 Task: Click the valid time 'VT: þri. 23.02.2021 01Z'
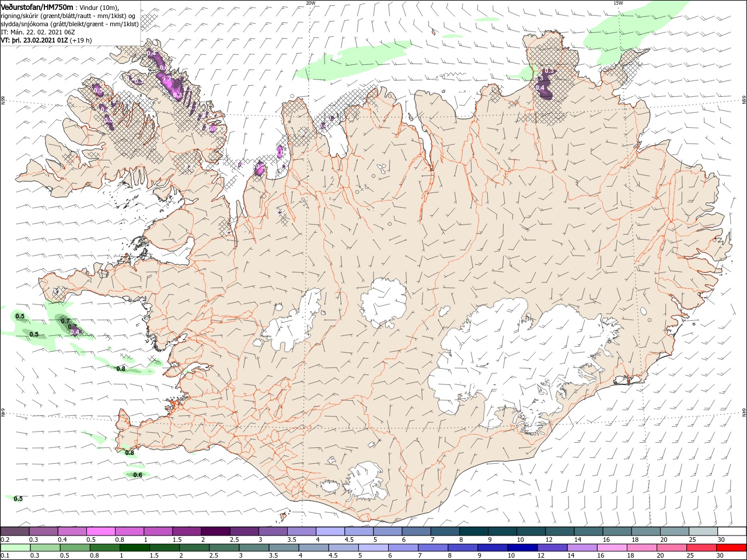point(34,40)
